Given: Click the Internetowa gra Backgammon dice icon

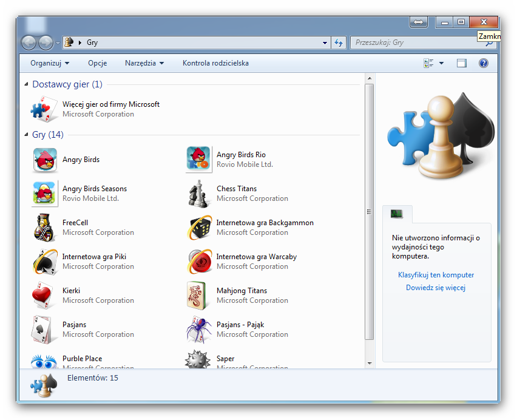Looking at the screenshot, I should pos(199,228).
